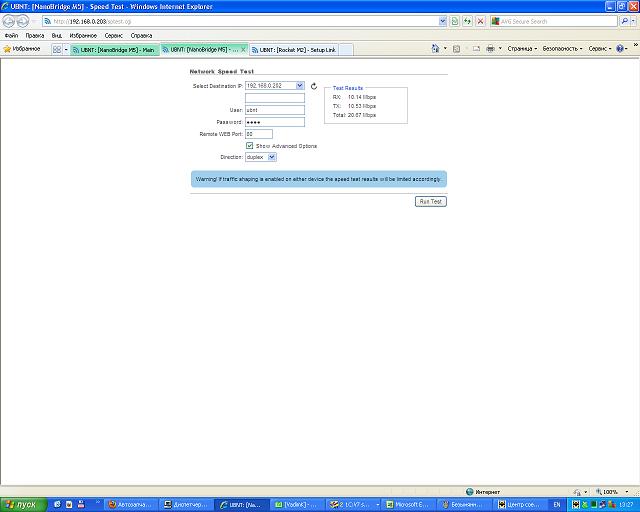Open the Direction duplex dropdown
This screenshot has height=512, width=640.
click(x=272, y=157)
